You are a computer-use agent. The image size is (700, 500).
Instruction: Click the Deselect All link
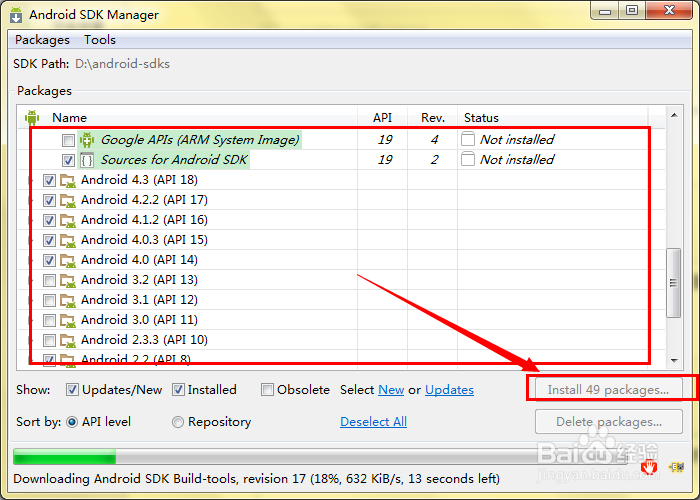373,422
